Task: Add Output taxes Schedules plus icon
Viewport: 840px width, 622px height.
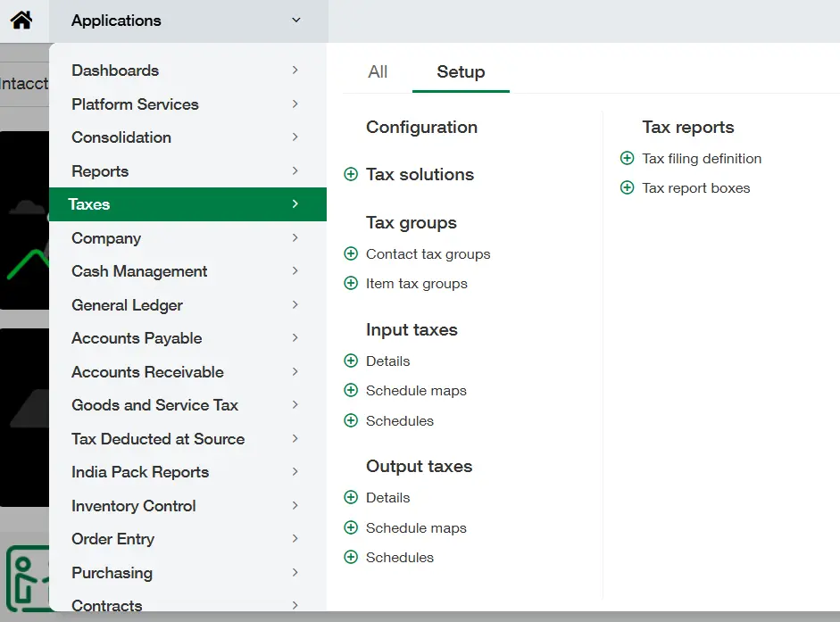Action: point(351,557)
